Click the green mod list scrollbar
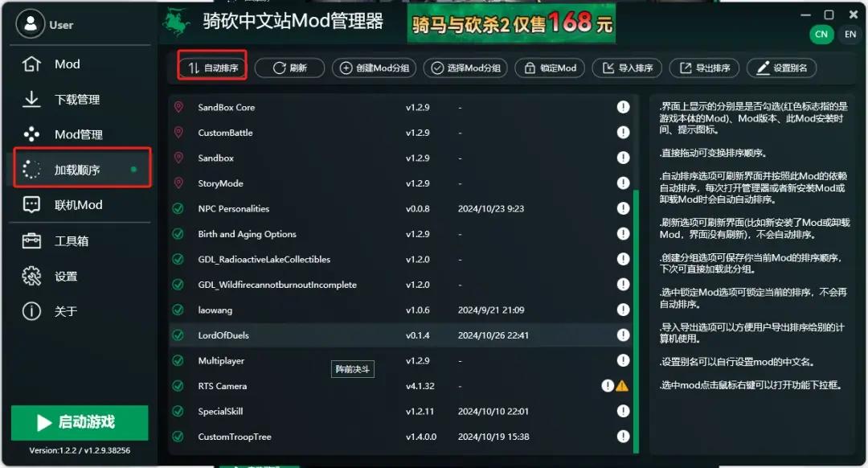The image size is (868, 468). point(636,321)
